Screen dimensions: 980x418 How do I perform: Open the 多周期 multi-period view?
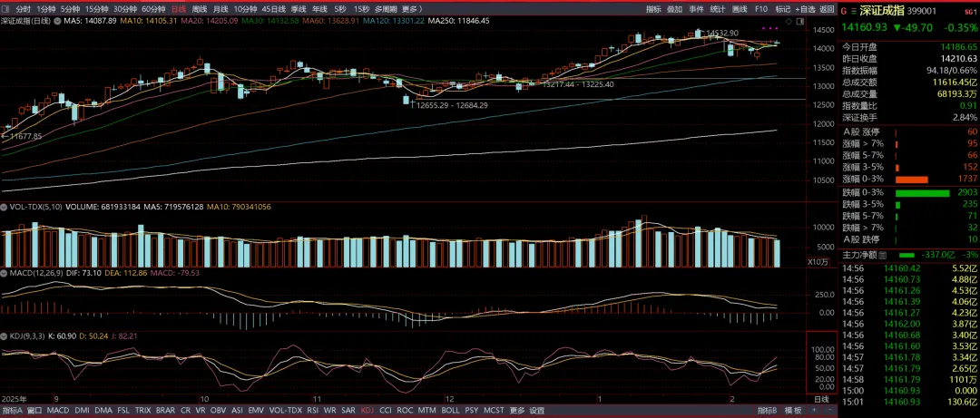click(x=386, y=9)
